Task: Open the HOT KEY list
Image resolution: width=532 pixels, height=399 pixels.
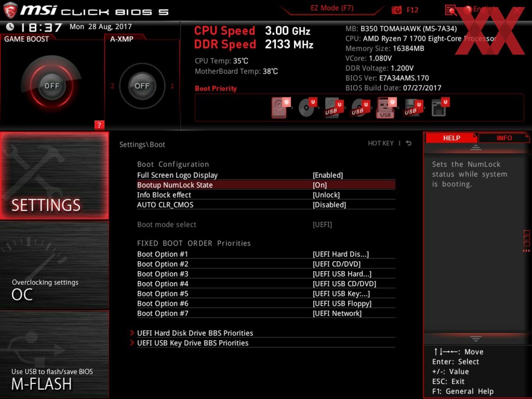Action: click(x=381, y=143)
